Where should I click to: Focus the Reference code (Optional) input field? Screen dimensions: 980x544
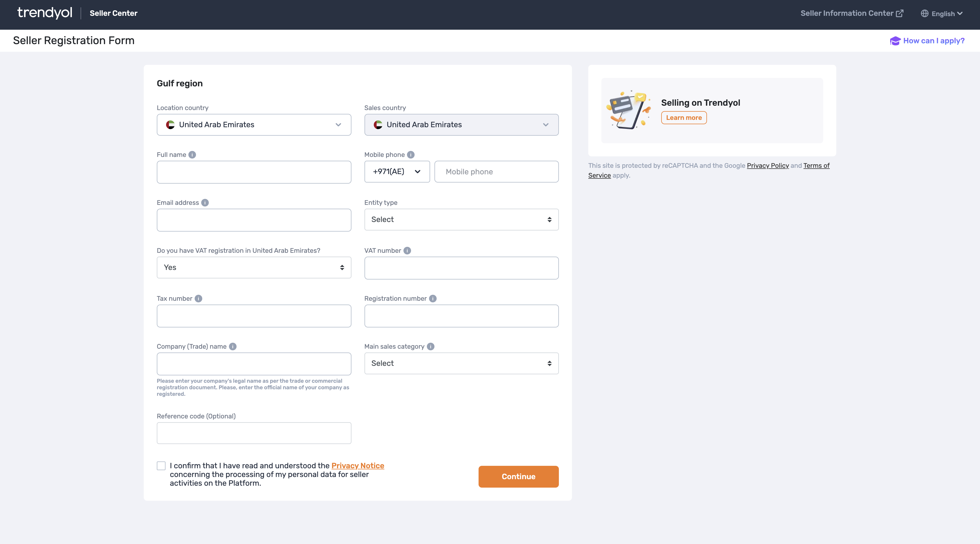coord(254,433)
